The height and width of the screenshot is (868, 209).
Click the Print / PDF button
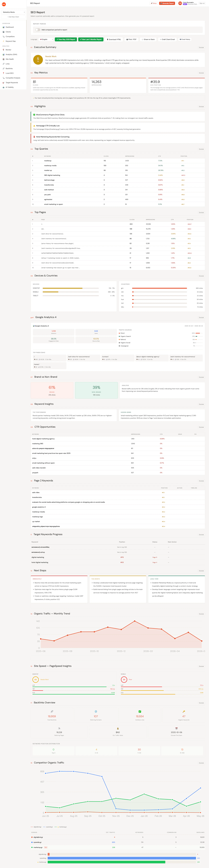pyautogui.click(x=131, y=39)
